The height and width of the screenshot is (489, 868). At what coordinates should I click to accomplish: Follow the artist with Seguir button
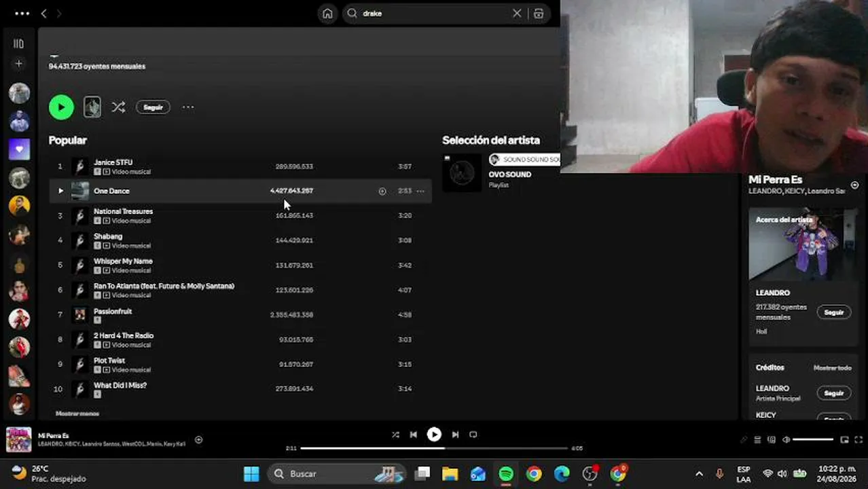coord(153,107)
